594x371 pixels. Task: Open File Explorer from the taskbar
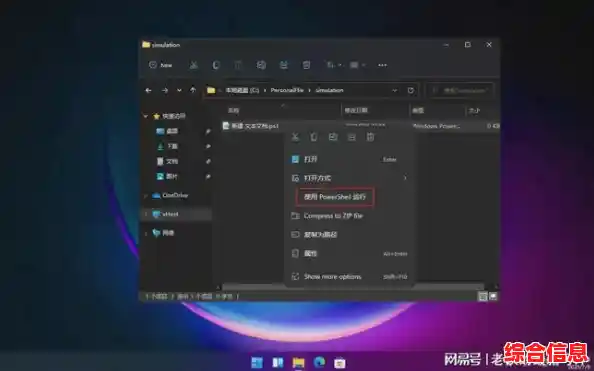(x=299, y=362)
